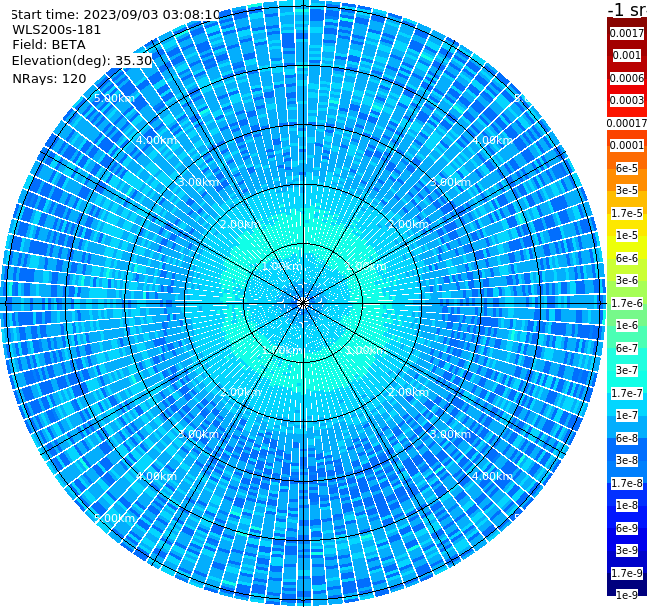Select the Elevation(deg): 35.30 text
Image resolution: width=647 pixels, height=607 pixels.
[82, 61]
